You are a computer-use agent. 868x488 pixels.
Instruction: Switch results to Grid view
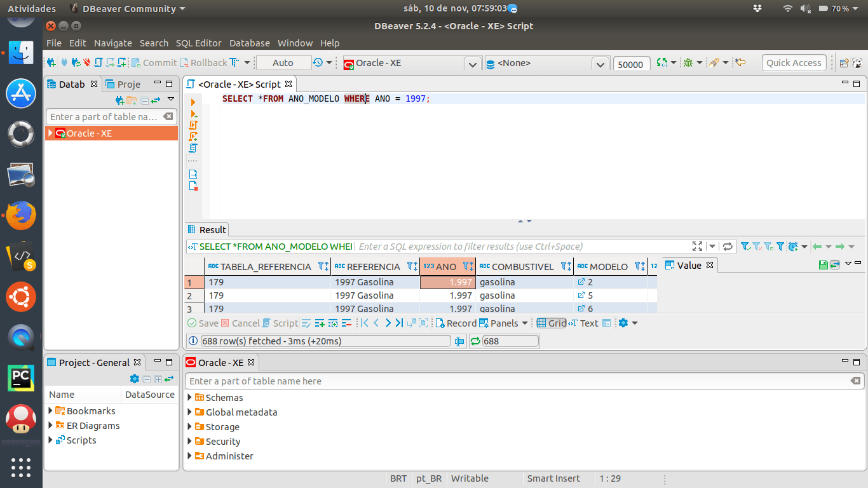point(551,323)
